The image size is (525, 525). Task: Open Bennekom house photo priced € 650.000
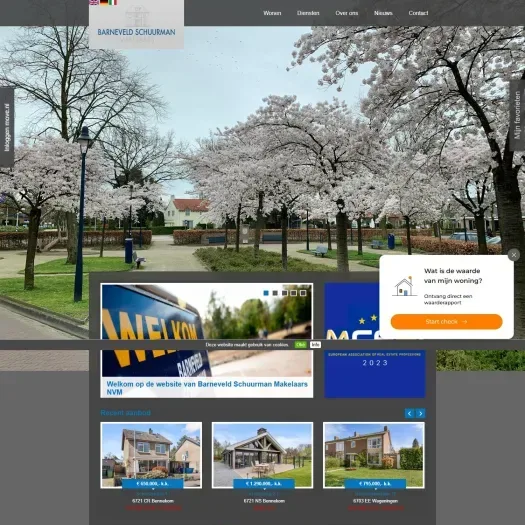coord(151,455)
